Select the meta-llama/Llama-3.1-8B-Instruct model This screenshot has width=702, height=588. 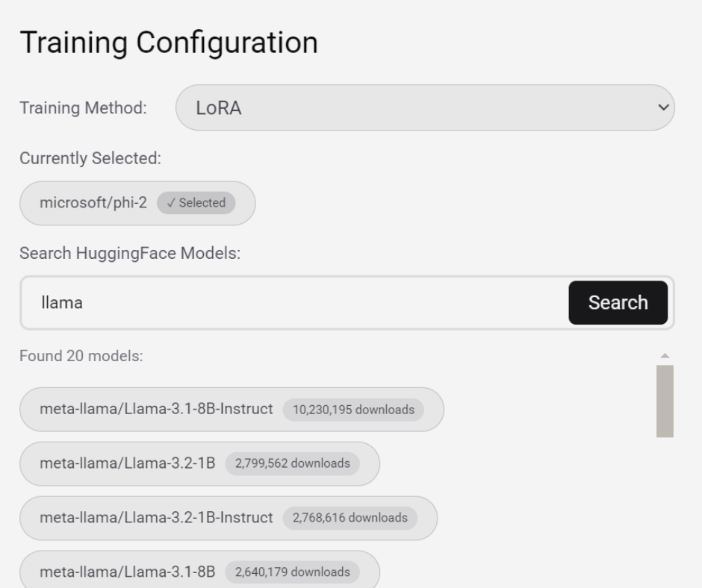[x=156, y=409]
